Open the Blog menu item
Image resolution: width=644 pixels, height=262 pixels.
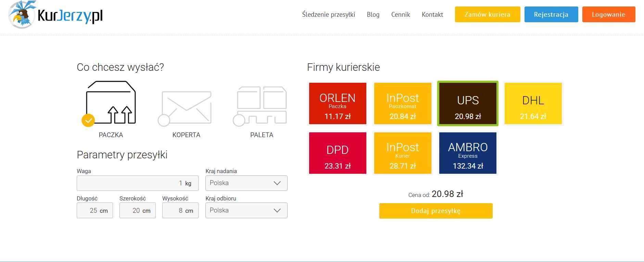(x=373, y=14)
